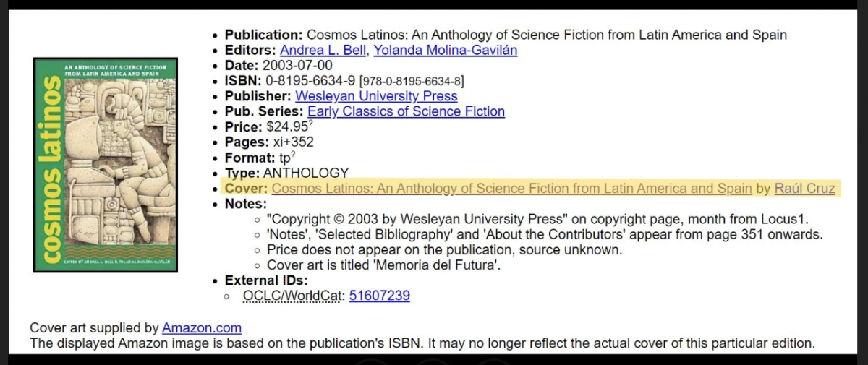868x365 pixels.
Task: Click the ANTHOLOGY type value
Action: pos(305,173)
